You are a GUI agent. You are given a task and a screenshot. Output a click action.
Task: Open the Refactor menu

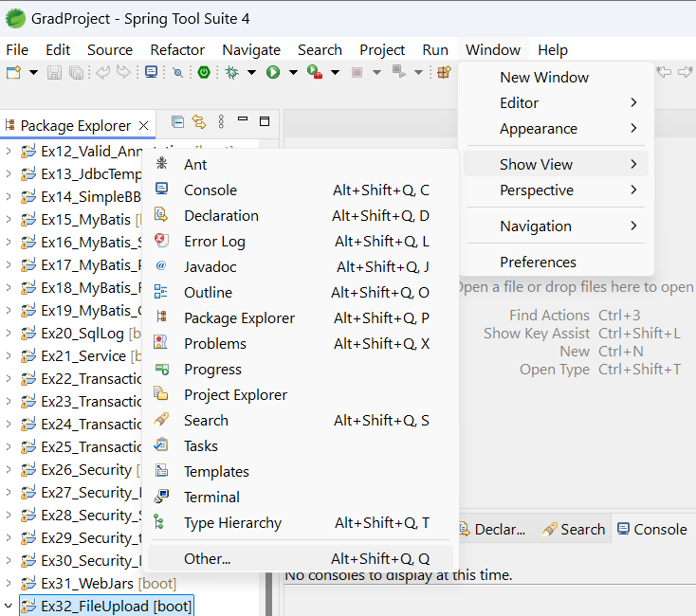177,49
